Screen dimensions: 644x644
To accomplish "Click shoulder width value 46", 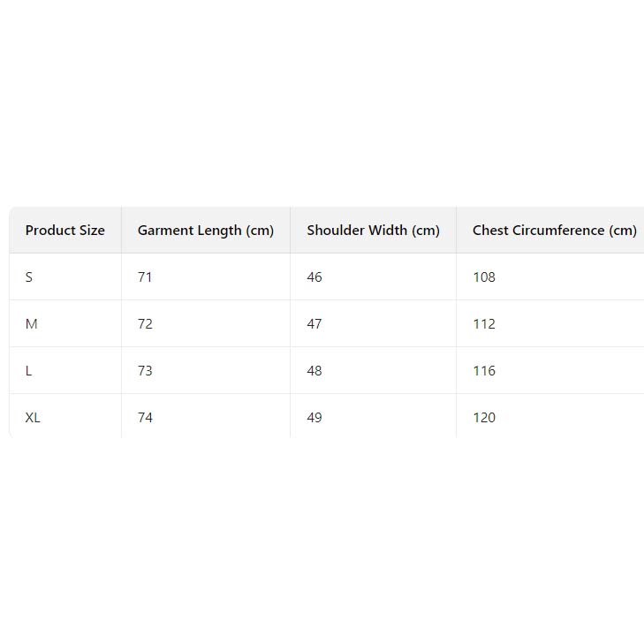I will pyautogui.click(x=314, y=277).
